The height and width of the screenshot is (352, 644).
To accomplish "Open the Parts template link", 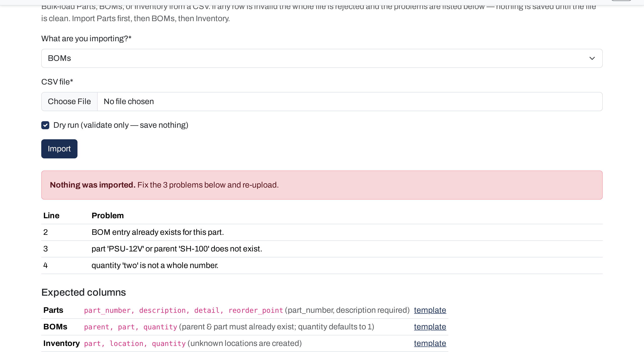I will [x=430, y=310].
